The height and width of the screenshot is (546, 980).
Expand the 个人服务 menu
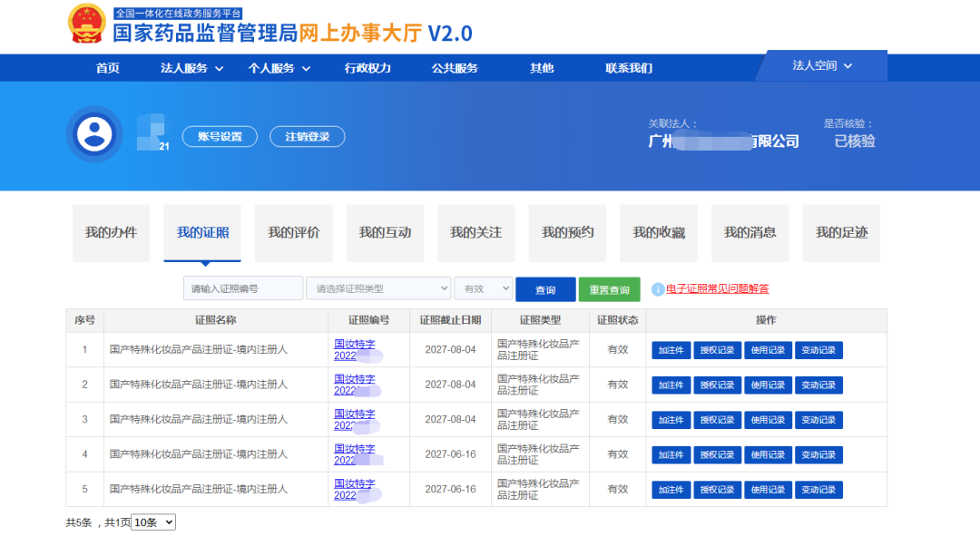coord(279,68)
